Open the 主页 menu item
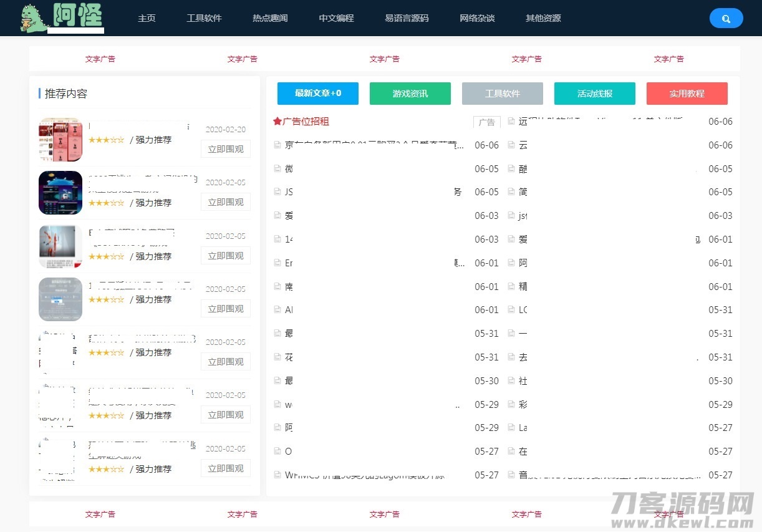The width and height of the screenshot is (762, 532). [147, 18]
